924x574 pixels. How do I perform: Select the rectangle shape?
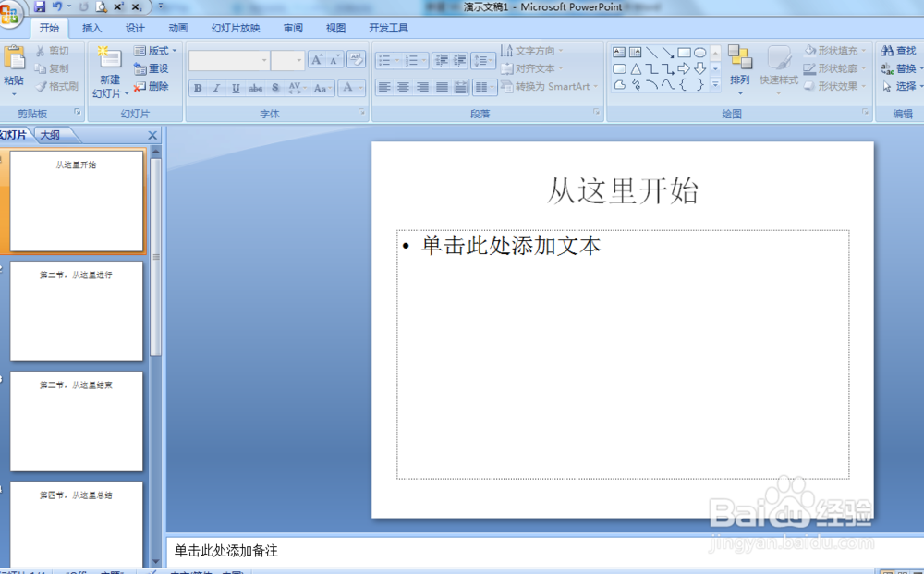(684, 52)
